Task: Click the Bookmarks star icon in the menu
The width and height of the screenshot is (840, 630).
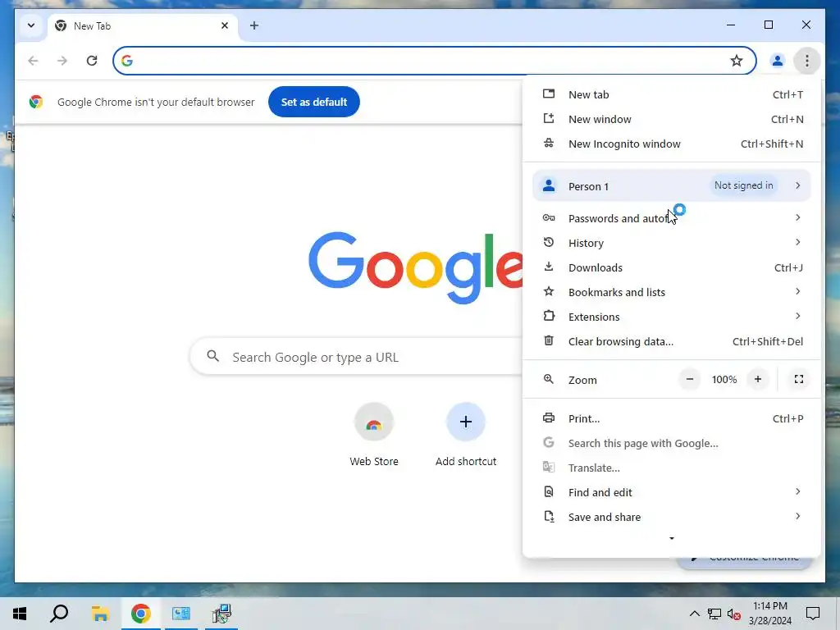Action: tap(549, 291)
